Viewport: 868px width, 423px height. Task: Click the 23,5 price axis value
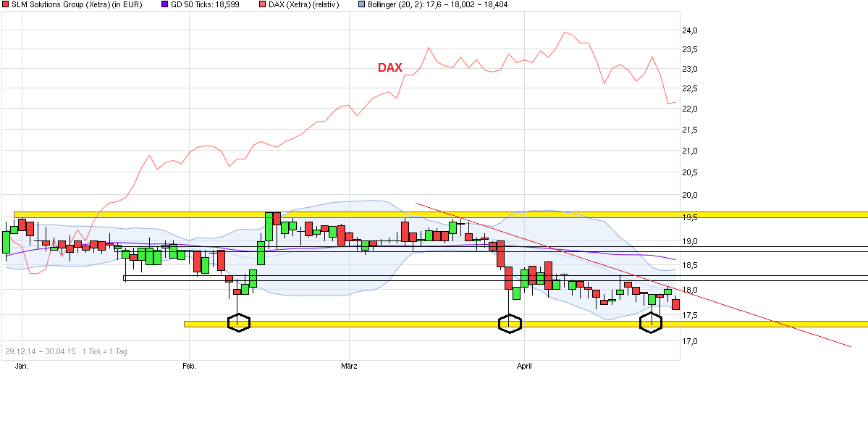pyautogui.click(x=691, y=49)
